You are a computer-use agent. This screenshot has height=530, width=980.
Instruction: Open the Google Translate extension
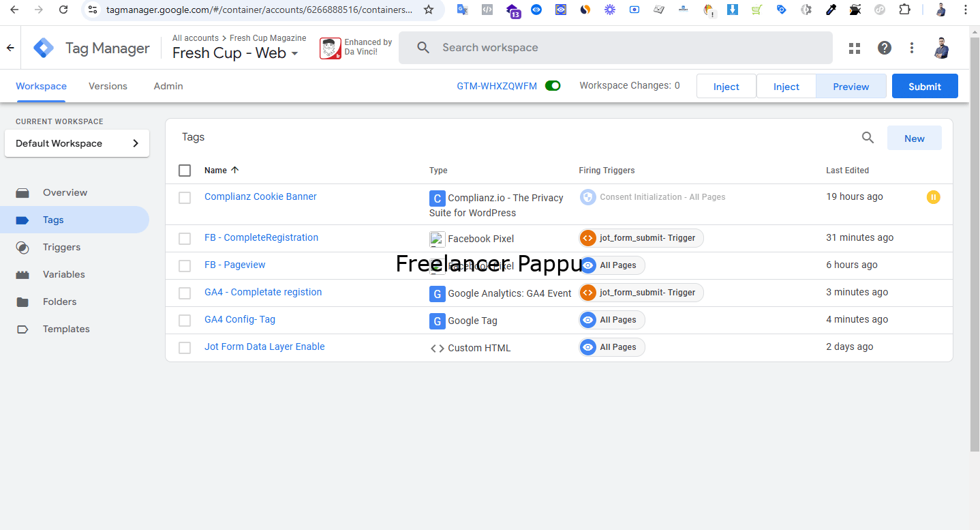pyautogui.click(x=462, y=10)
